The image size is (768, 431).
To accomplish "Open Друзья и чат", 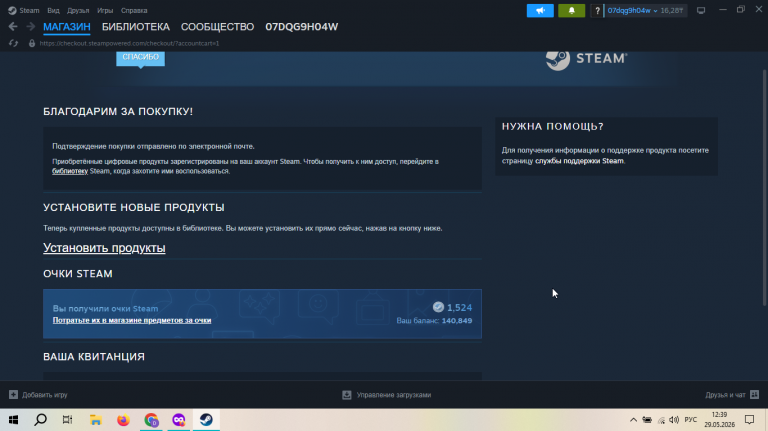I will (x=725, y=395).
